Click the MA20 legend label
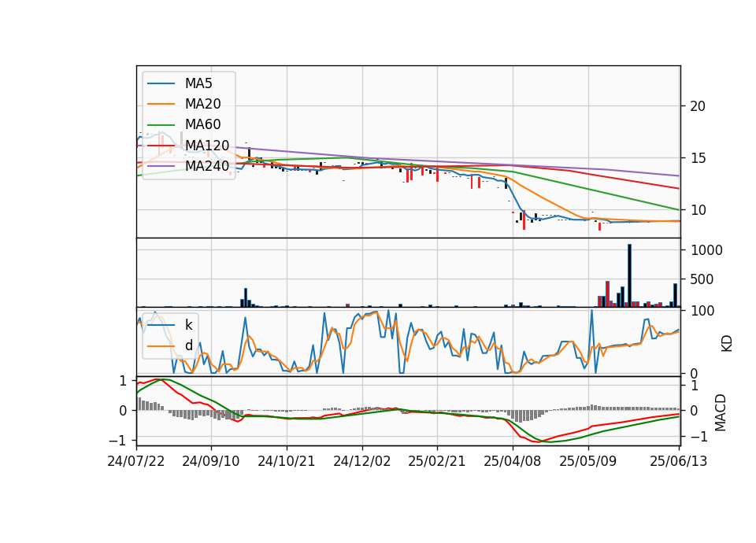756x543 pixels. [x=202, y=104]
